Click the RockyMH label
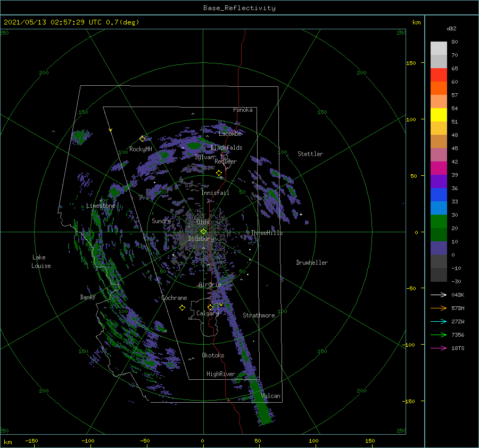Screen dimensions: 479x448 click(141, 149)
